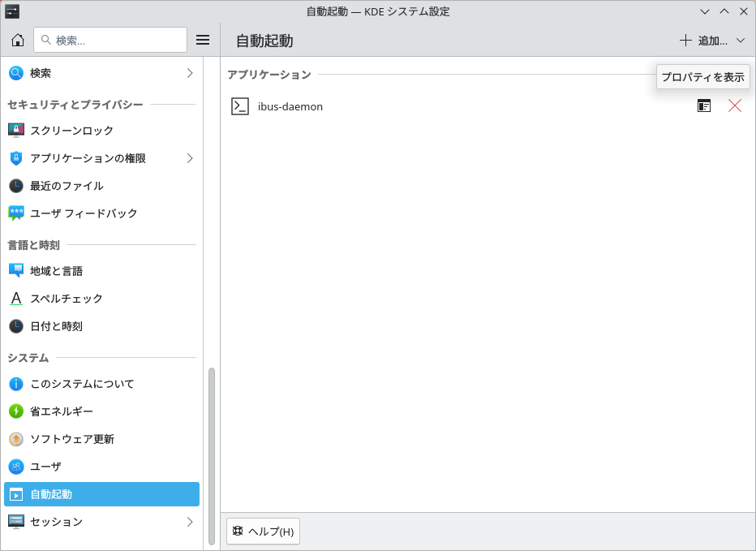Screen dimensions: 756x551
Task: Click the 自動起動 play window icon
Action: [x=16, y=494]
